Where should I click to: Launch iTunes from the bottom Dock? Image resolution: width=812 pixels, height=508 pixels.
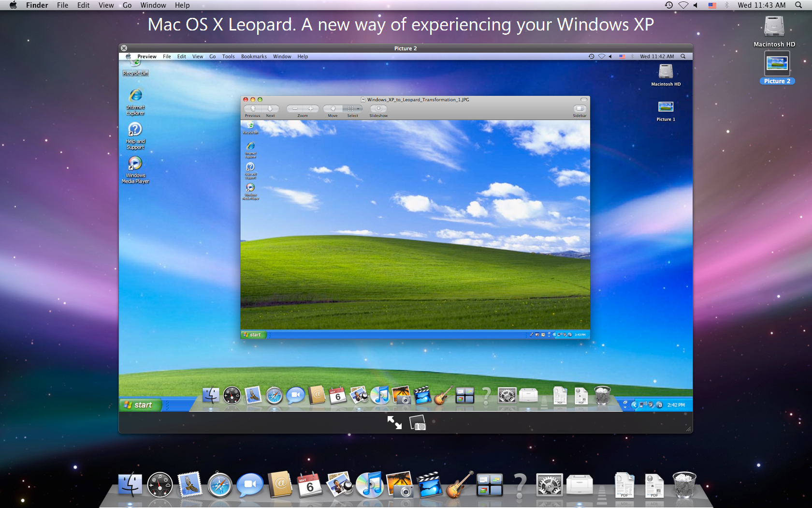[370, 485]
